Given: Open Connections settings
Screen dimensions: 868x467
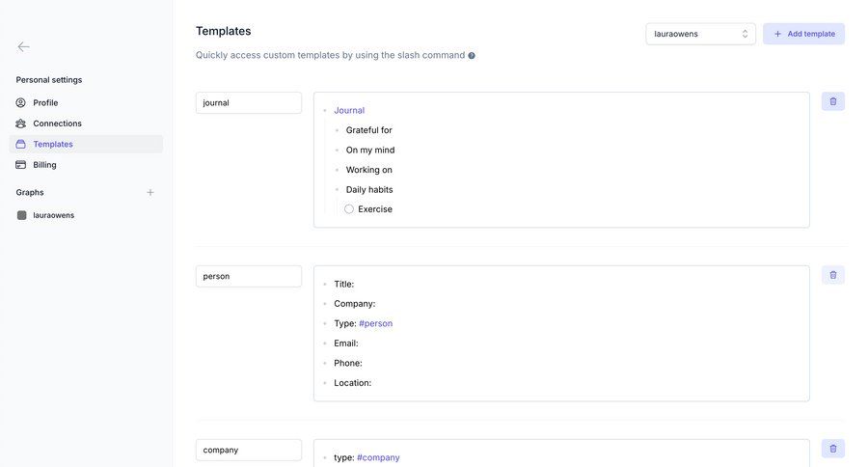Looking at the screenshot, I should tap(86, 124).
